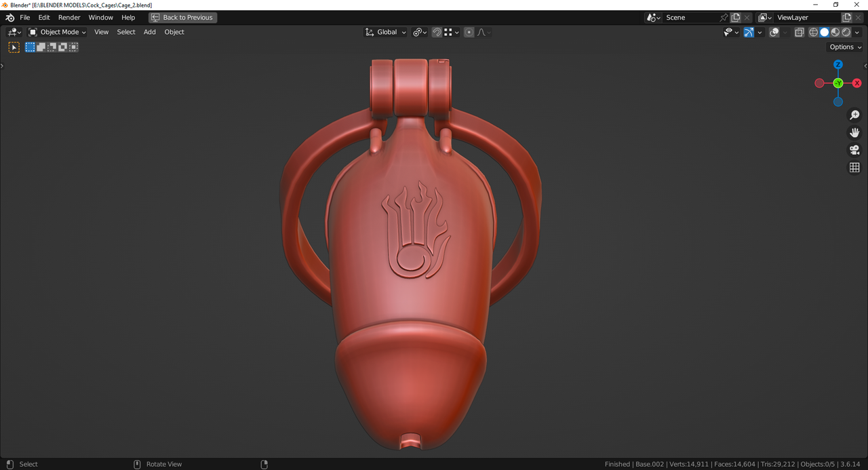
Task: Click the Verts:14,911 status text
Action: tap(689, 464)
